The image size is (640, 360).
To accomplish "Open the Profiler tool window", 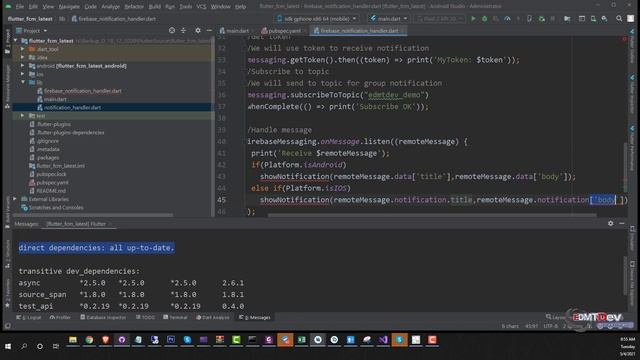I will [60, 317].
